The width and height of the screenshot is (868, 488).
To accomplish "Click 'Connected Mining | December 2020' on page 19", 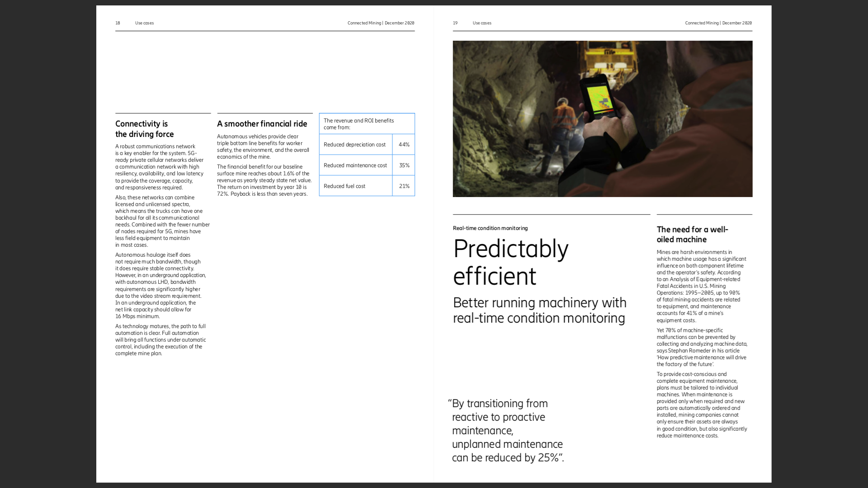I will pyautogui.click(x=719, y=23).
